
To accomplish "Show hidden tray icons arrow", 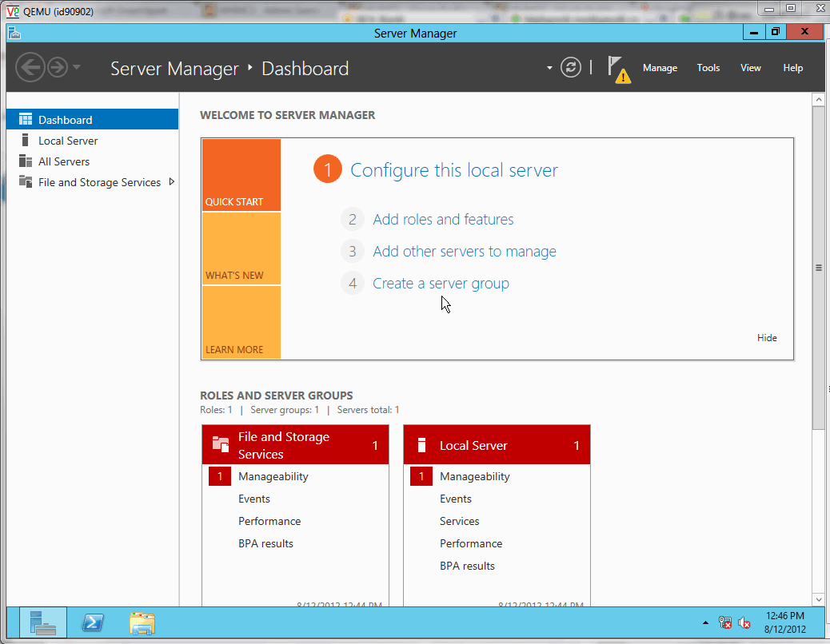I will pos(705,623).
